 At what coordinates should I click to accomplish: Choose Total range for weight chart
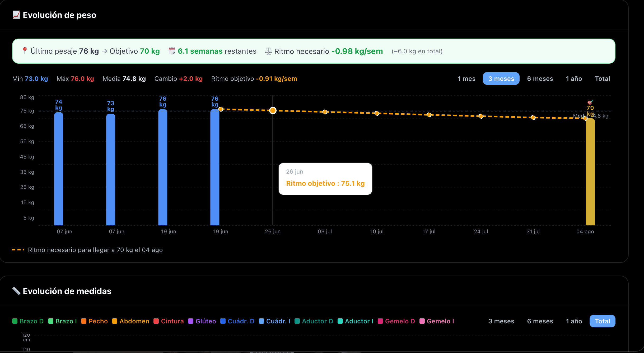coord(602,78)
